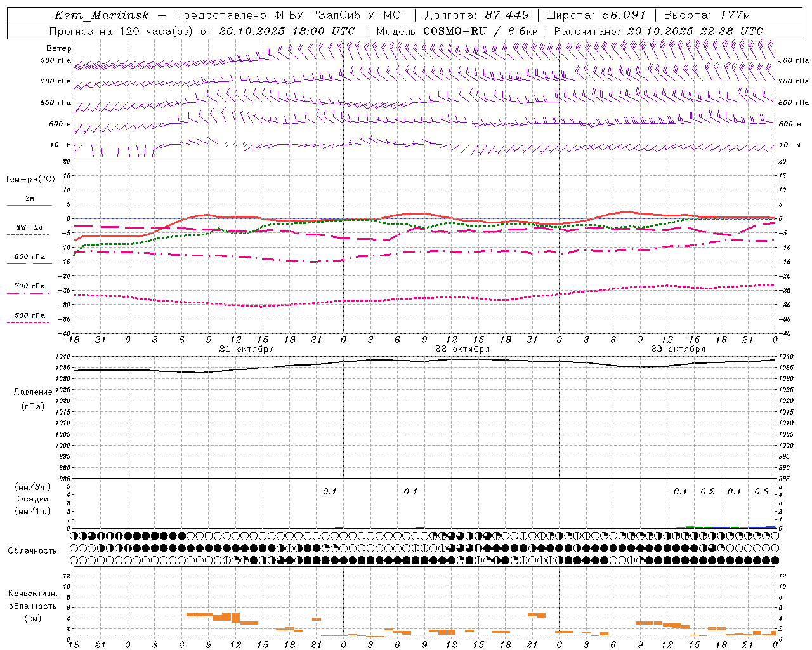812x650 pixels.
Task: Click the station name Kem_Mariinsk in header
Action: pyautogui.click(x=101, y=15)
